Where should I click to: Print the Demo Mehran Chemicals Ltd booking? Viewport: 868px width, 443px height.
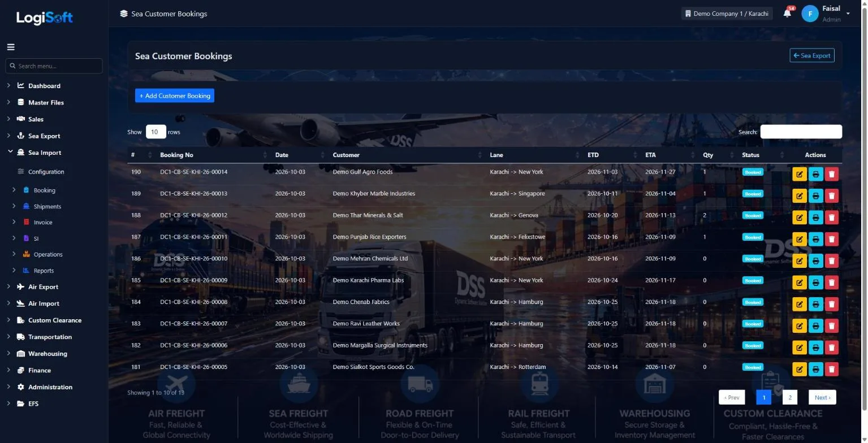point(815,261)
